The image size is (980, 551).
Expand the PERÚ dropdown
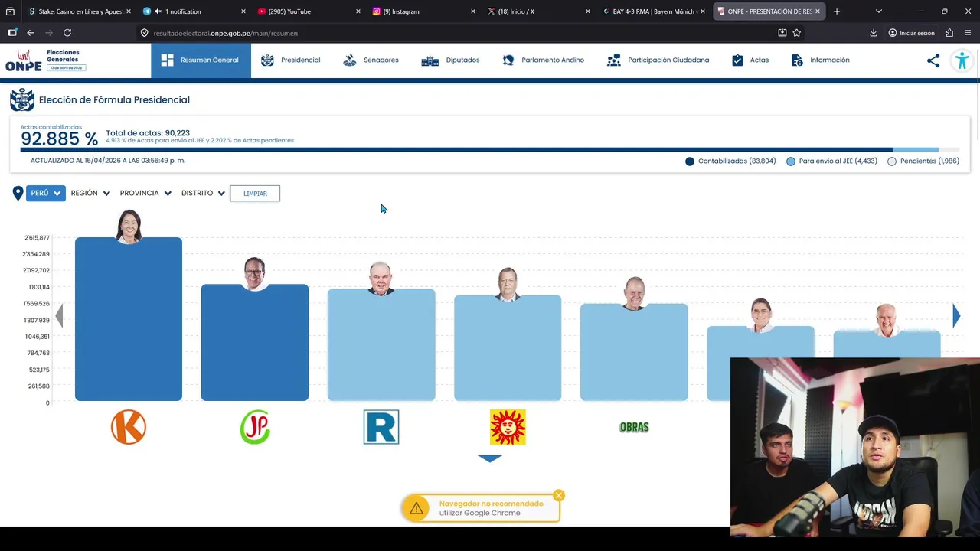point(46,193)
